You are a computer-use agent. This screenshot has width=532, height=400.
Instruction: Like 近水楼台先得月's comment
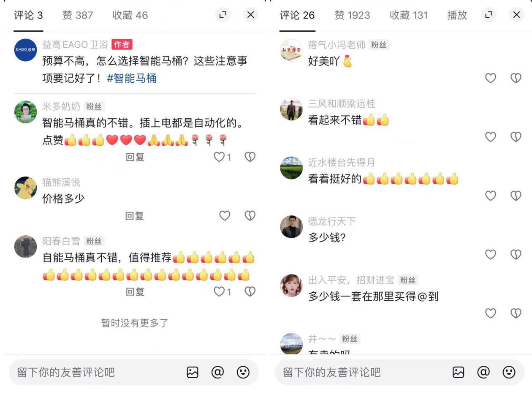tap(490, 196)
